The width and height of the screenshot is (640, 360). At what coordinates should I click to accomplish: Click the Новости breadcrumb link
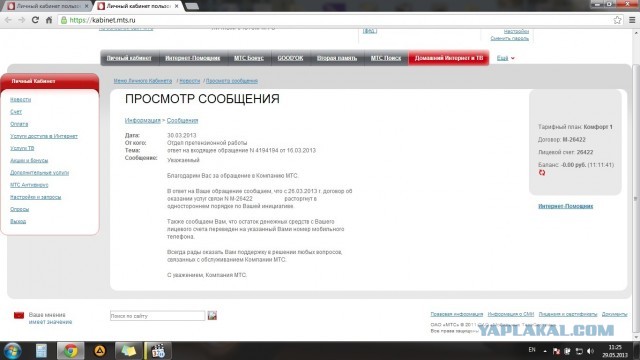click(190, 81)
